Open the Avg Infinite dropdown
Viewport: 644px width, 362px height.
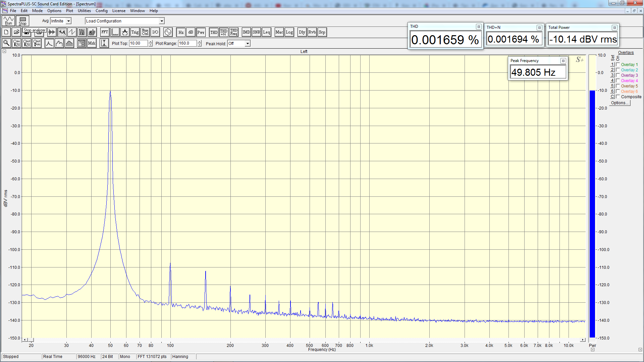68,21
